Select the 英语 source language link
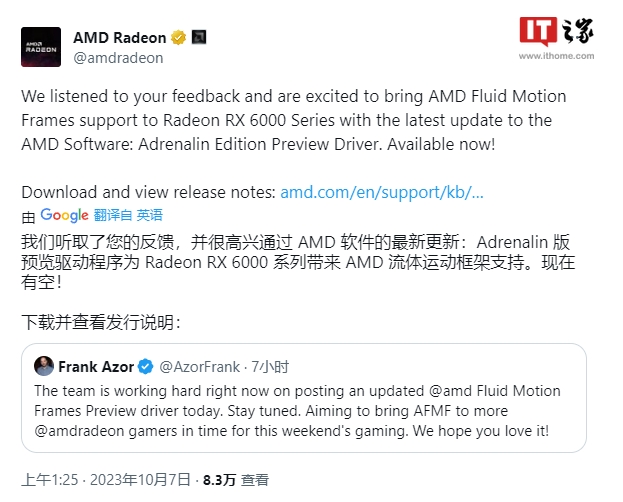Image resolution: width=623 pixels, height=502 pixels. coord(150,215)
